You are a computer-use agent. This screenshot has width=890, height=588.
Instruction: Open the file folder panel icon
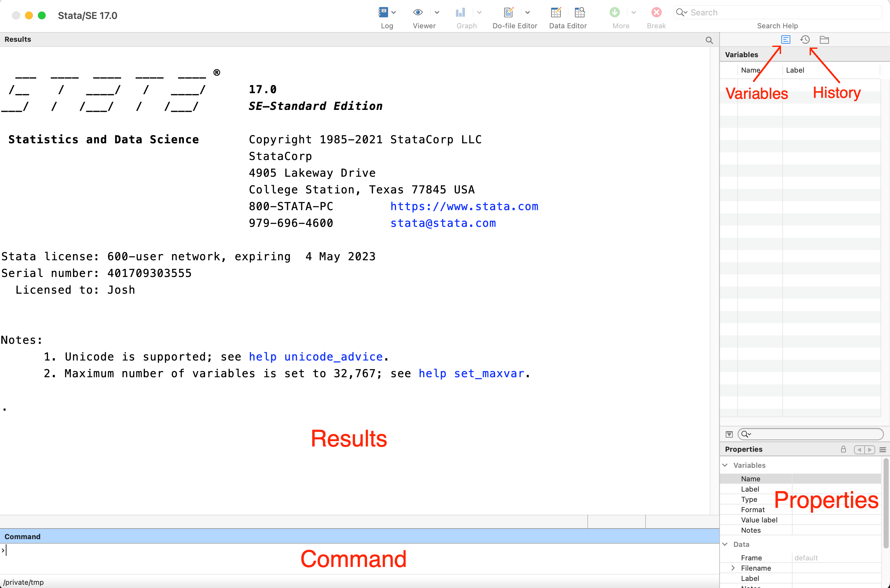coord(824,40)
